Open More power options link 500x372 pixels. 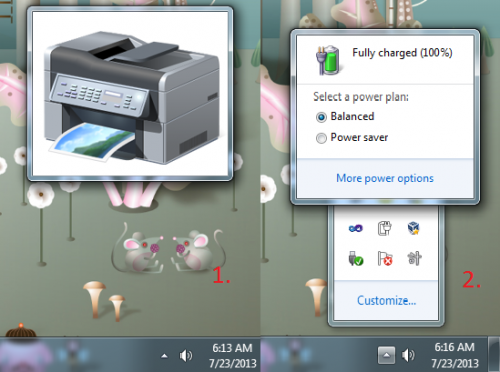click(x=385, y=178)
